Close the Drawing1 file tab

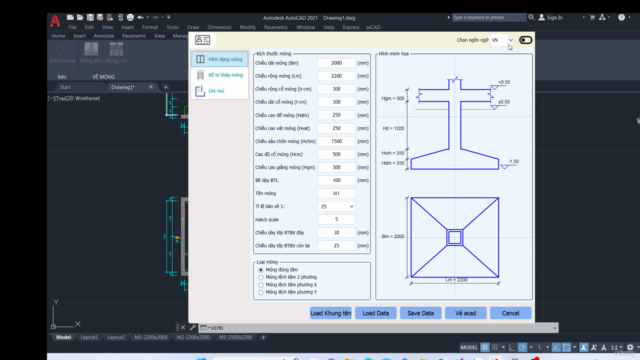tap(151, 87)
